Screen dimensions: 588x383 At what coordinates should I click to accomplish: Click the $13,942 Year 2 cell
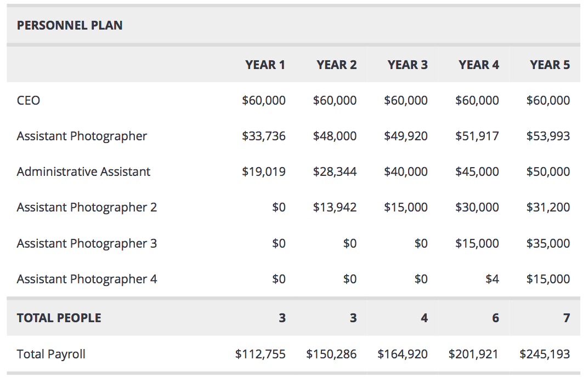coord(335,207)
